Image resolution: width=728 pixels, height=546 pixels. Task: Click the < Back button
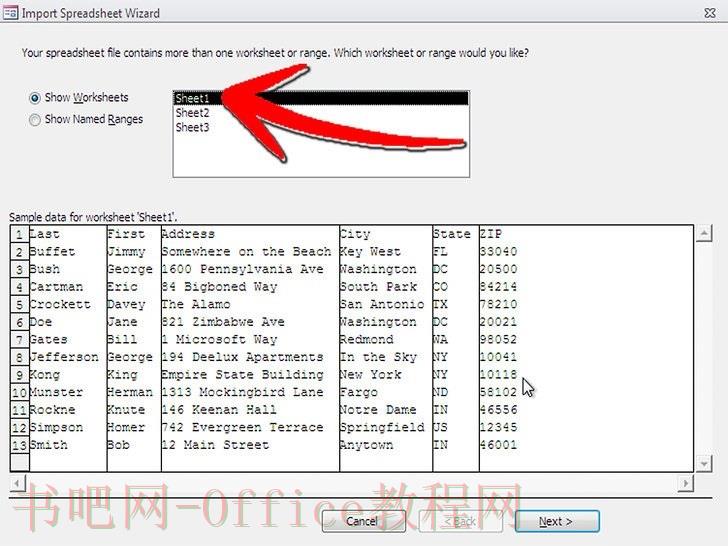coord(460,521)
